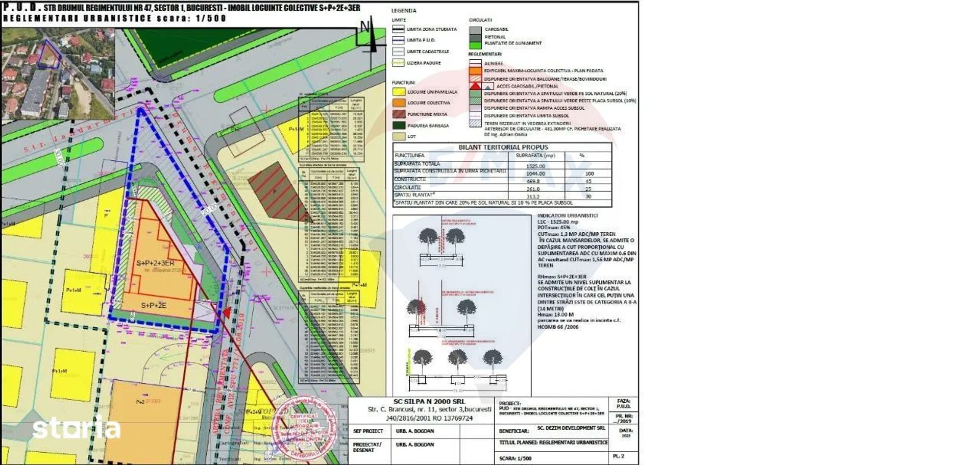Click the yellow Locuire Unifamiliala swatch
This screenshot has width=980, height=465.
pos(399,92)
